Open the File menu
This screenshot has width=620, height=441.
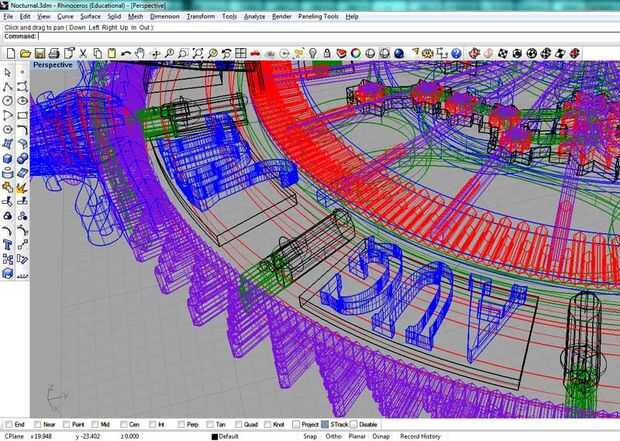8,17
